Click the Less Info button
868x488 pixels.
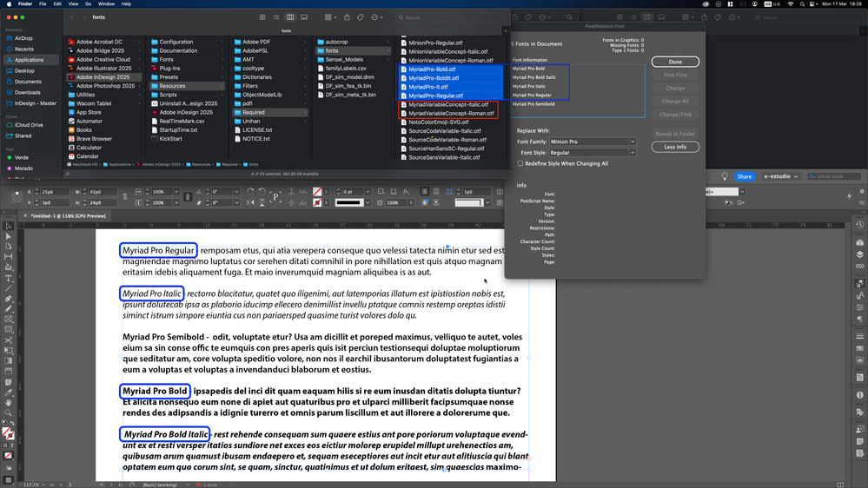675,147
